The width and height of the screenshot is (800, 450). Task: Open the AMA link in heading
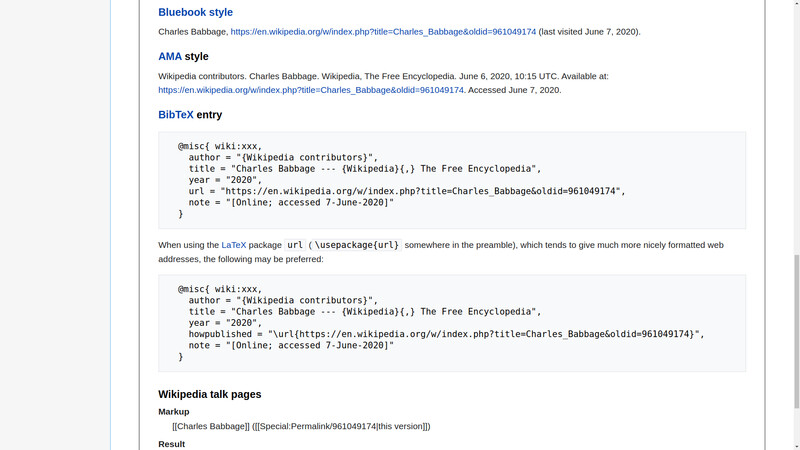pos(169,57)
